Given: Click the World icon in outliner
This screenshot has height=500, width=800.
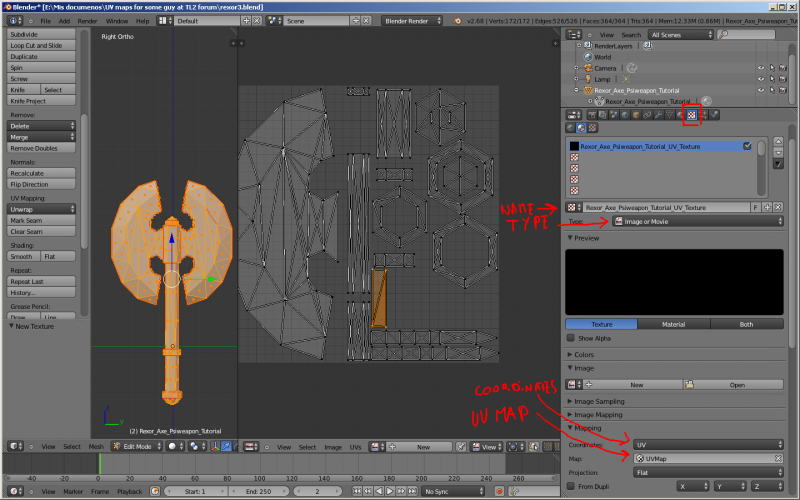Looking at the screenshot, I should 586,57.
